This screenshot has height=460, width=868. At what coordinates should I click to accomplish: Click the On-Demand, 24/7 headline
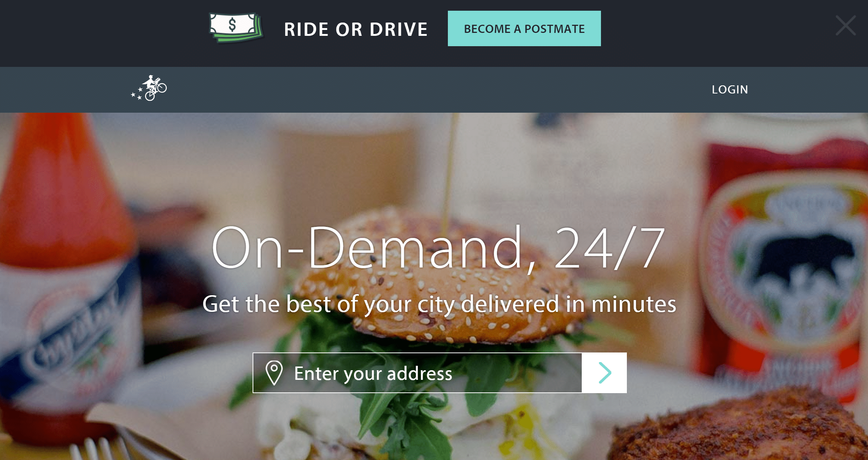[438, 248]
